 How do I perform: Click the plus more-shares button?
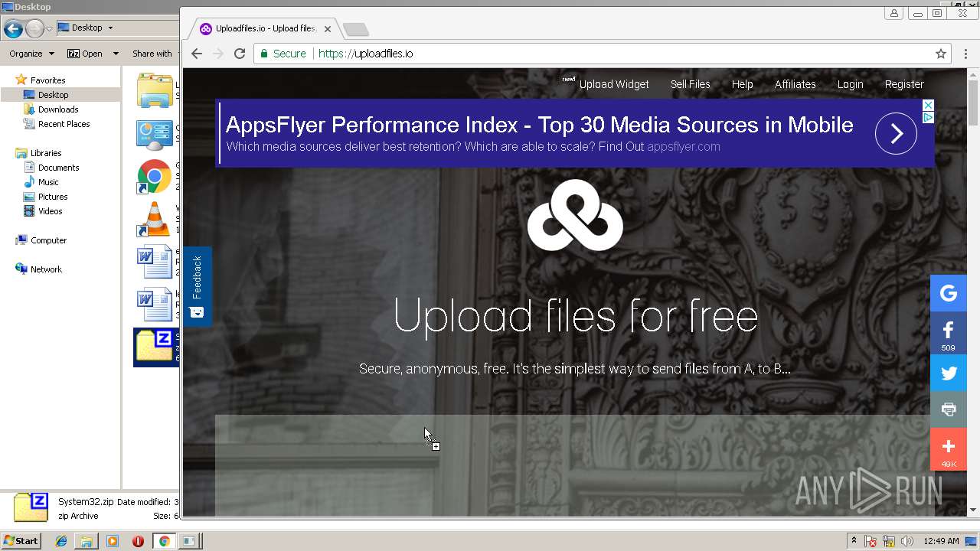tap(949, 449)
